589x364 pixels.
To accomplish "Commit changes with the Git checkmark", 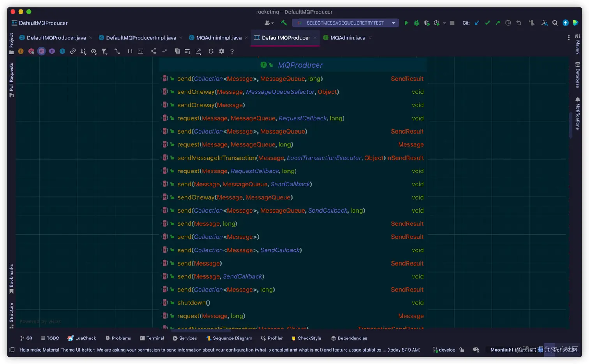I will click(x=487, y=23).
